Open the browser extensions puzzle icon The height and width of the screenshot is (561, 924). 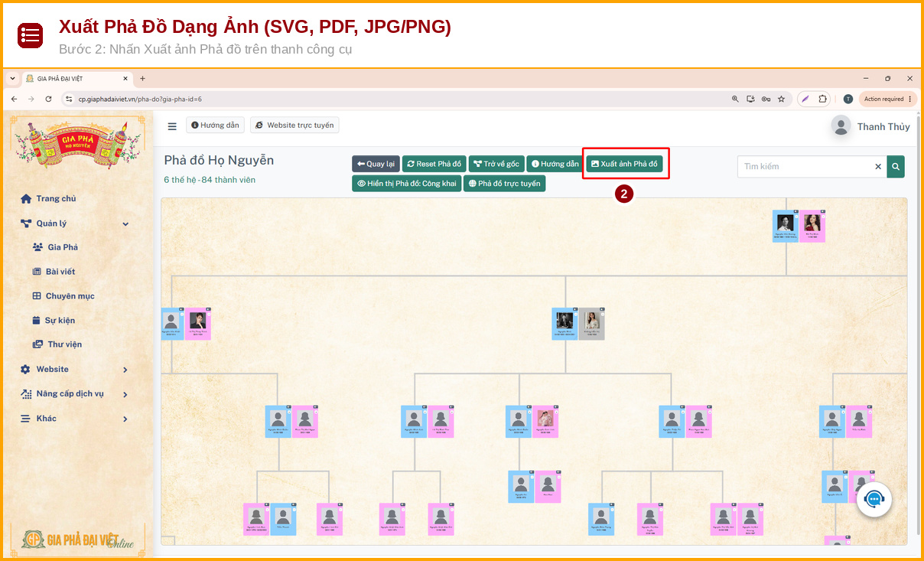[822, 99]
